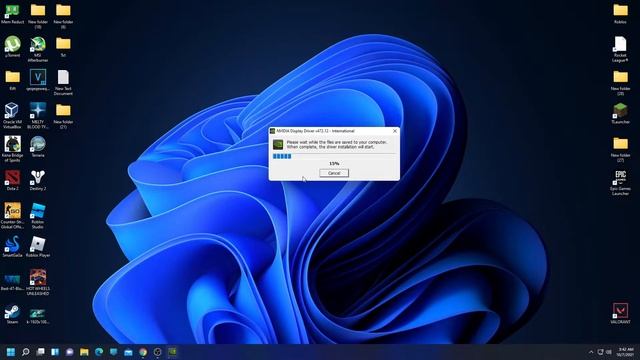Select the Steam desktop shortcut
The image size is (640, 360).
point(12,314)
